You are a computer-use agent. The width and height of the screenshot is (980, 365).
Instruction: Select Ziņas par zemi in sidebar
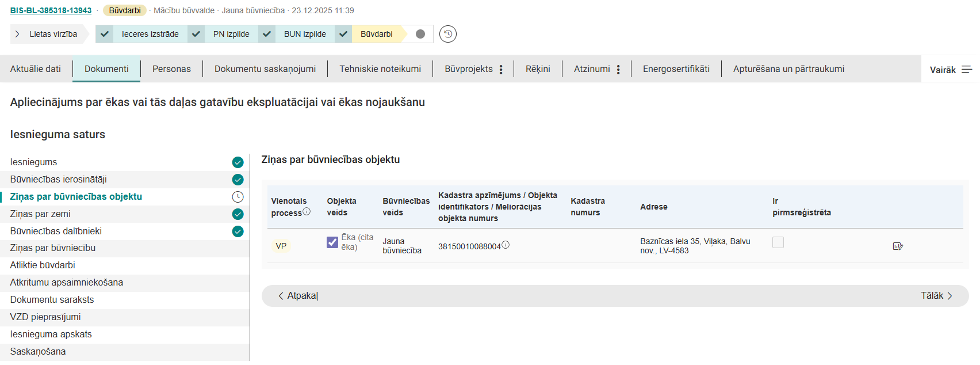(x=40, y=214)
